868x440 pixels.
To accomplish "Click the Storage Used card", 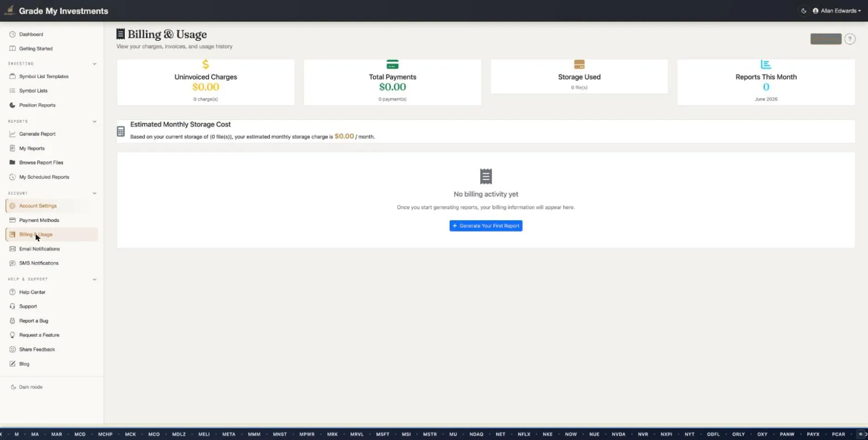I will click(579, 76).
